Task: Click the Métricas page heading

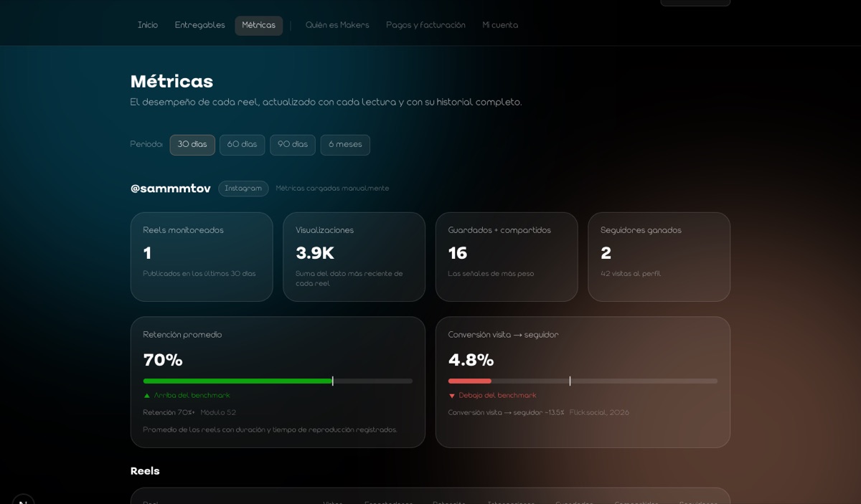Action: click(x=171, y=82)
